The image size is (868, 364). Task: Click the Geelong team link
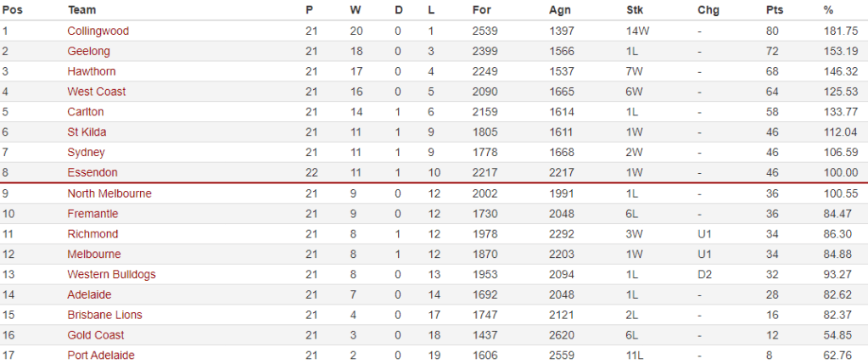pos(88,51)
